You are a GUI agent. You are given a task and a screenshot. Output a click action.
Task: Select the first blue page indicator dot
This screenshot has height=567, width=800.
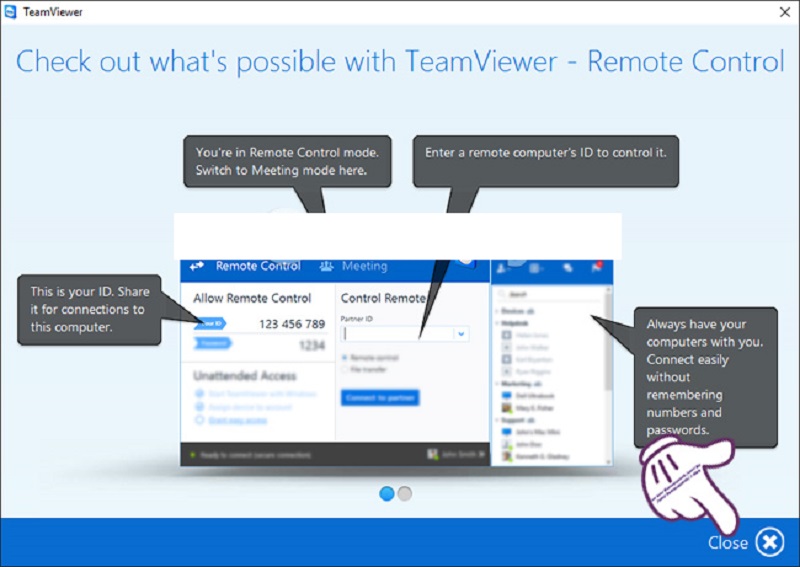pos(387,494)
